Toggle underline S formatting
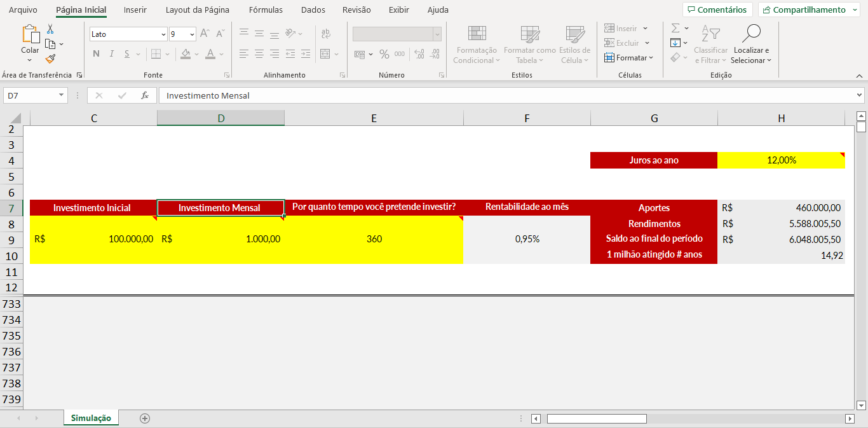Image resolution: width=868 pixels, height=428 pixels. (127, 54)
